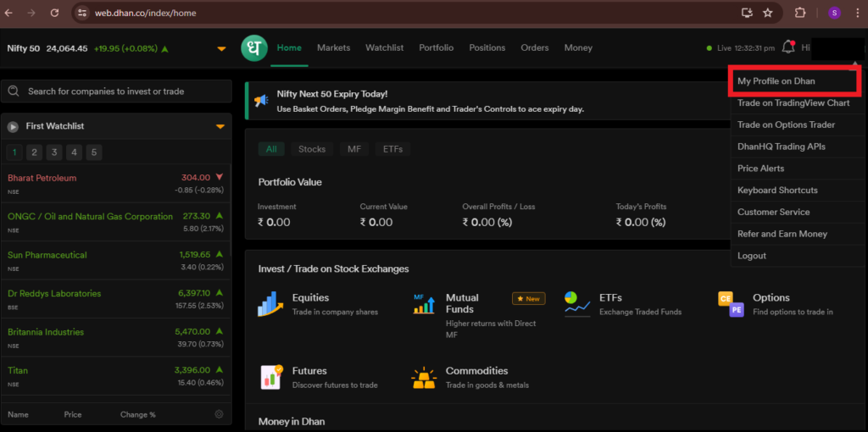
Task: Select Dr Reddys Laboratories row
Action: click(115, 299)
